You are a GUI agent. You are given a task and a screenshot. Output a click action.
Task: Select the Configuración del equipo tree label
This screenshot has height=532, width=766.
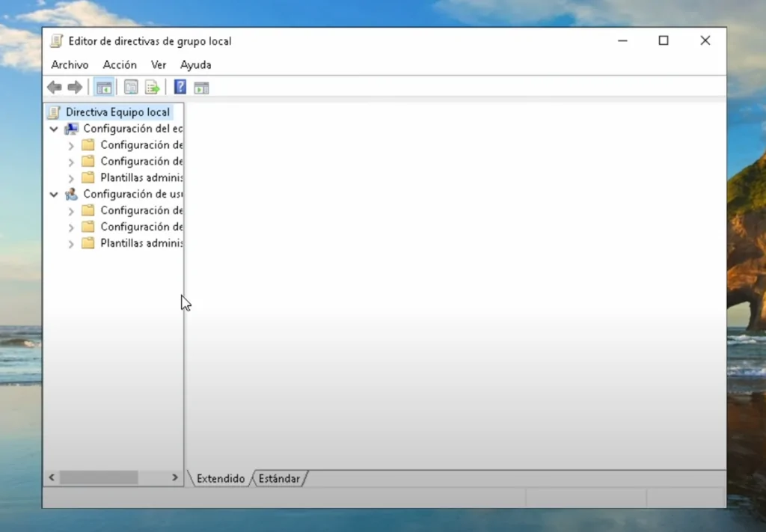pyautogui.click(x=133, y=129)
